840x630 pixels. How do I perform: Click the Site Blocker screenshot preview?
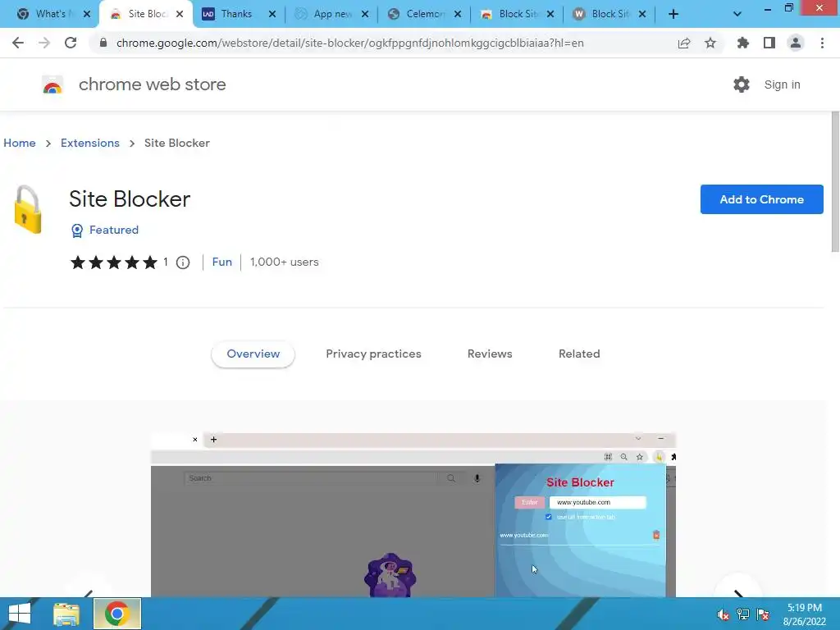(413, 515)
